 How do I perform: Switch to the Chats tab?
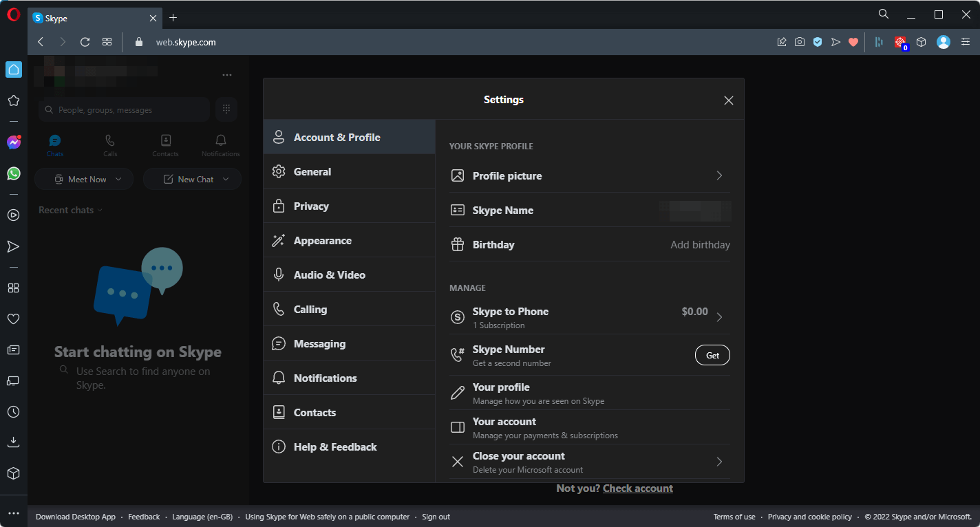point(55,146)
